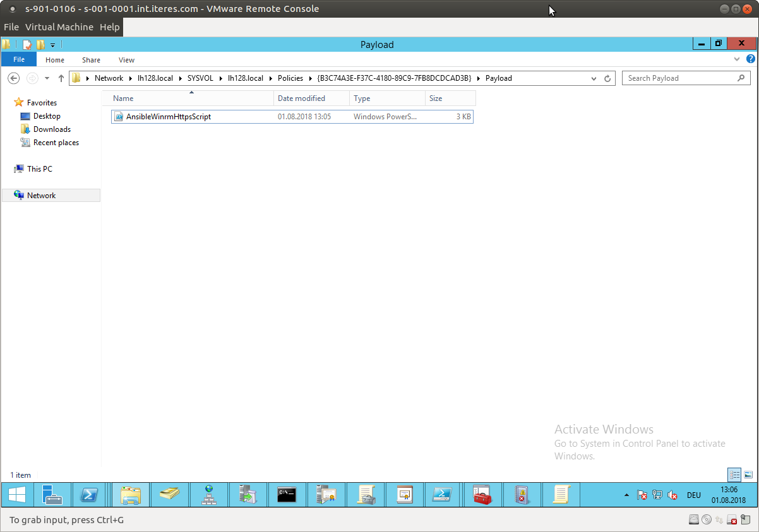The height and width of the screenshot is (532, 759).
Task: Open the security book taskbar icon
Action: pos(522,495)
